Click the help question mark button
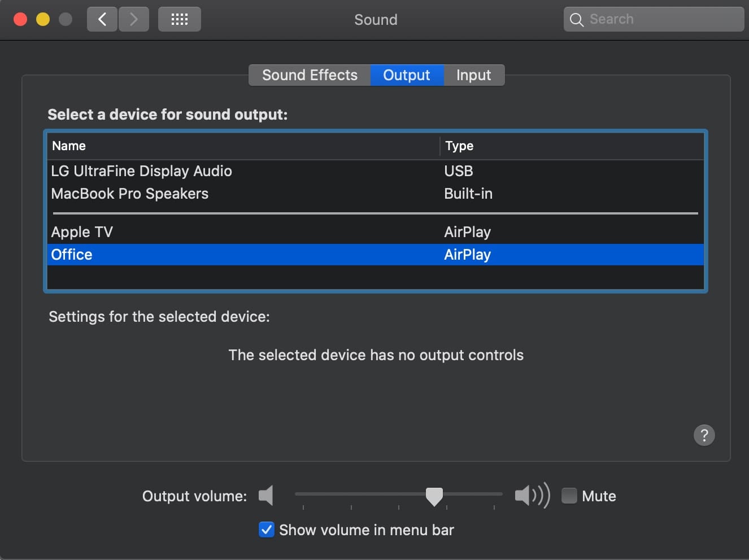This screenshot has height=560, width=749. 704,435
